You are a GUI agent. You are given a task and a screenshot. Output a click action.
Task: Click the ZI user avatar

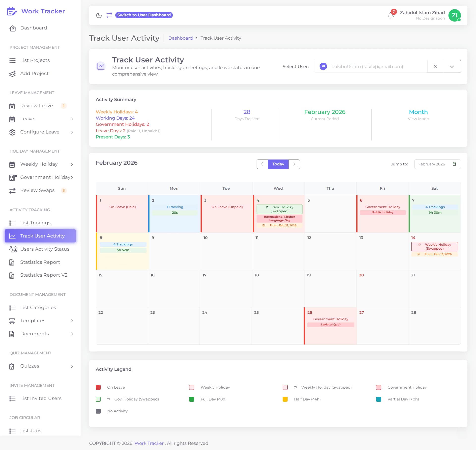pos(455,15)
